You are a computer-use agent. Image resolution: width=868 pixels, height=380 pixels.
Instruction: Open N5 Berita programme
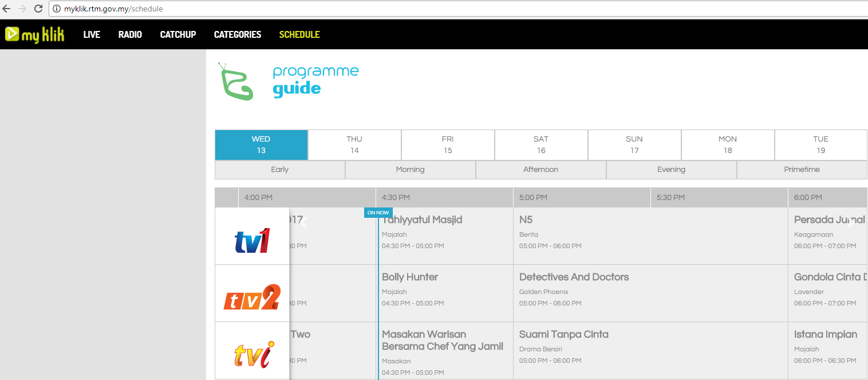point(650,236)
